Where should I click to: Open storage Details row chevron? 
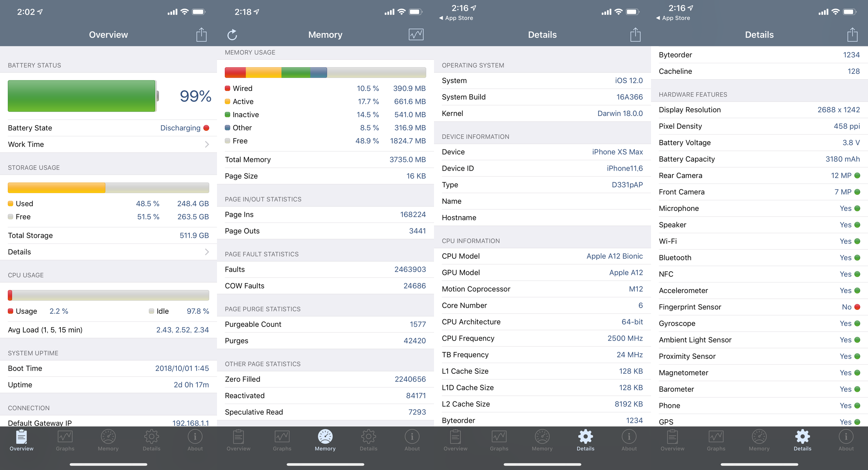pyautogui.click(x=207, y=252)
